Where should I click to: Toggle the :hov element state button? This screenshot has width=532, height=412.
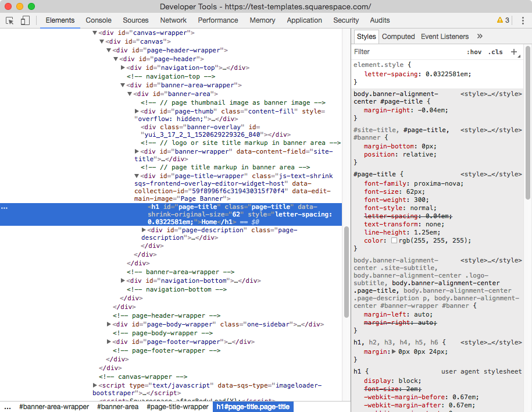[474, 52]
